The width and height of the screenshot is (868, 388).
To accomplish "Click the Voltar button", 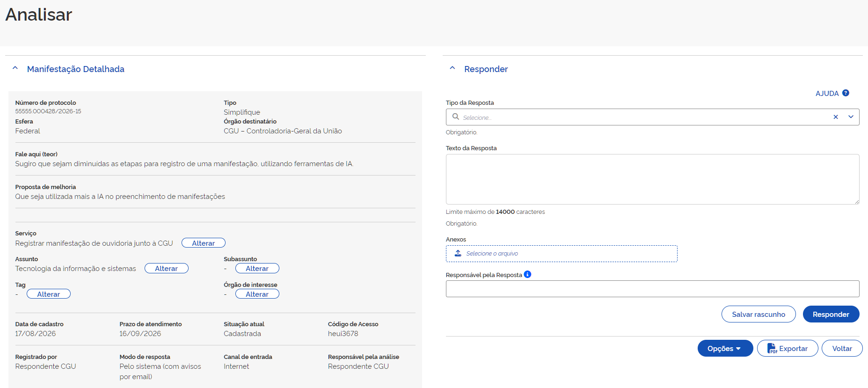I will click(842, 348).
